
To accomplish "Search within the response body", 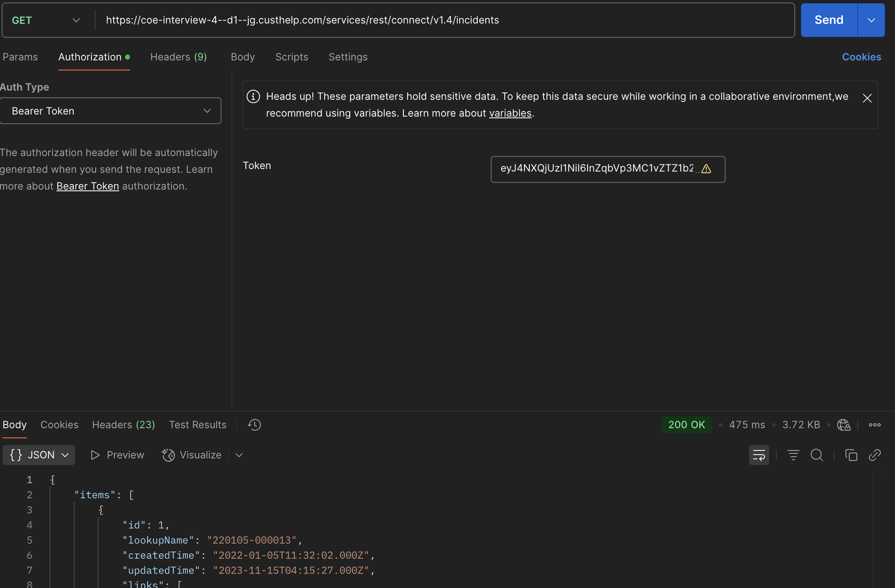I will point(817,455).
